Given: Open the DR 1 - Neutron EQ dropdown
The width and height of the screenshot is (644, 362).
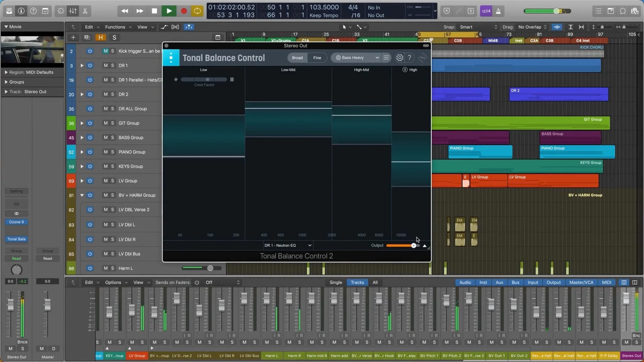Looking at the screenshot, I should pos(288,245).
